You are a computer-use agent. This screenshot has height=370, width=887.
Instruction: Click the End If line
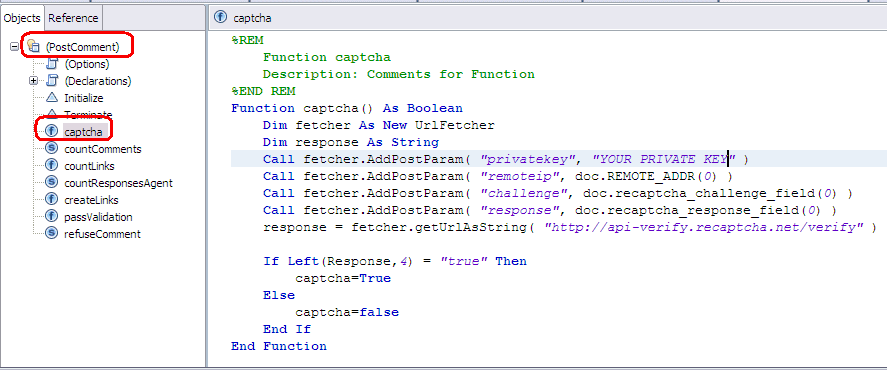(x=287, y=329)
